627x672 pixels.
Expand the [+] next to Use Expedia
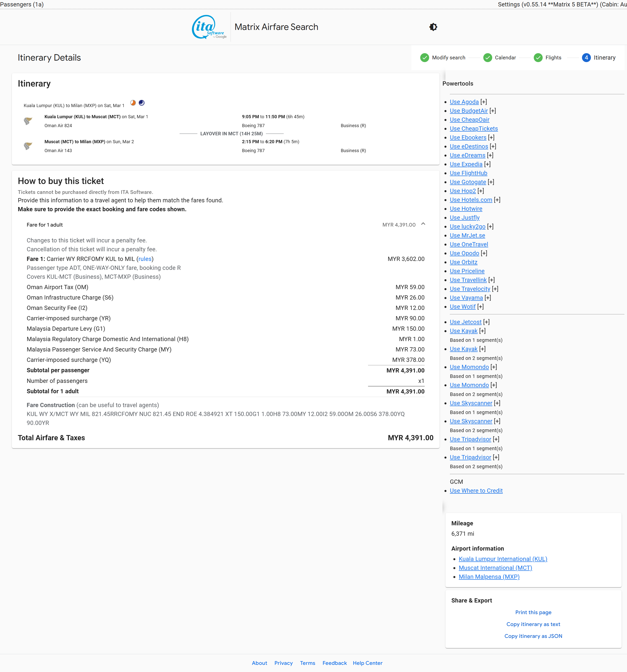488,164
